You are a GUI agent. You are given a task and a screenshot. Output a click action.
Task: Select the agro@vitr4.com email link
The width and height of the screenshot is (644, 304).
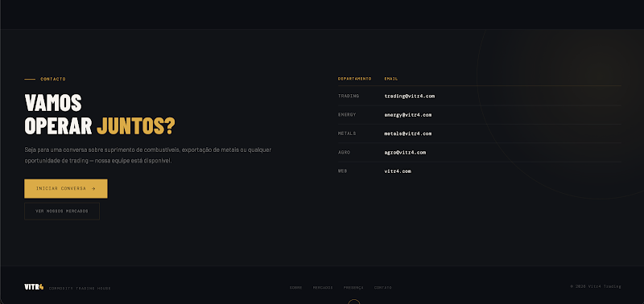pyautogui.click(x=405, y=153)
